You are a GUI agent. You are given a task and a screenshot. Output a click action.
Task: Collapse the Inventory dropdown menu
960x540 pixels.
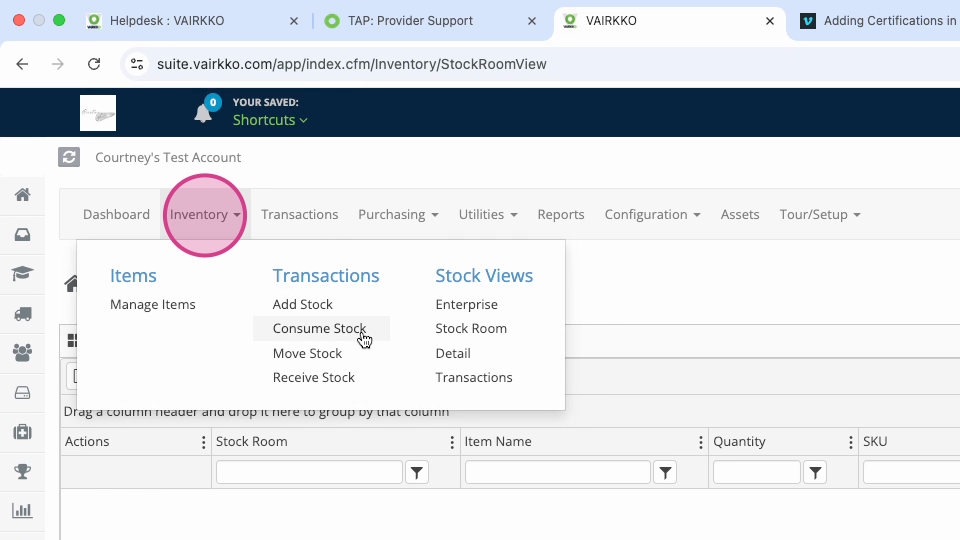click(205, 214)
